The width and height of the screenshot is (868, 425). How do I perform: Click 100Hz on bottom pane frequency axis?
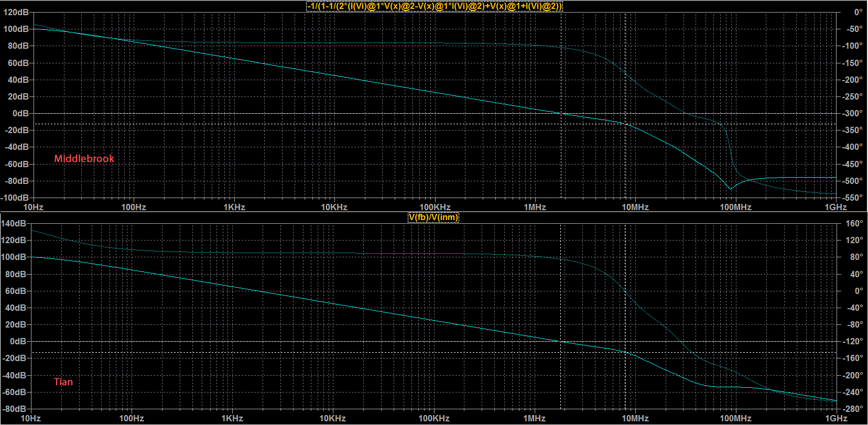(132, 418)
